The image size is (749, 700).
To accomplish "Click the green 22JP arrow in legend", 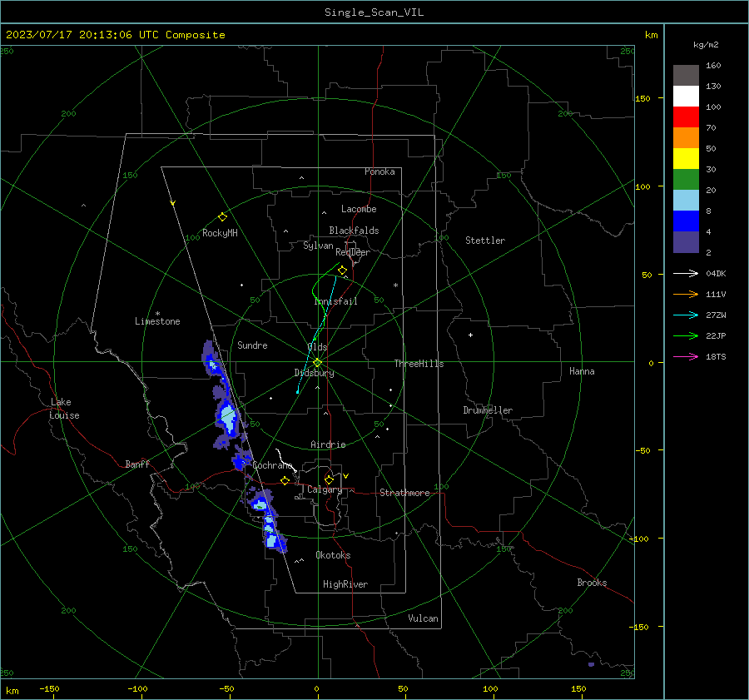I will click(x=686, y=336).
